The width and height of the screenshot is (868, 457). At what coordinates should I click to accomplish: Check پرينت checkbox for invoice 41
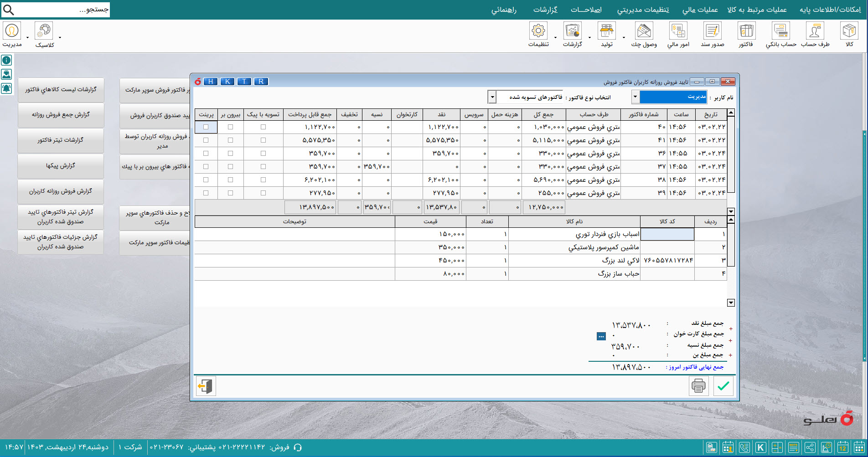pos(206,140)
